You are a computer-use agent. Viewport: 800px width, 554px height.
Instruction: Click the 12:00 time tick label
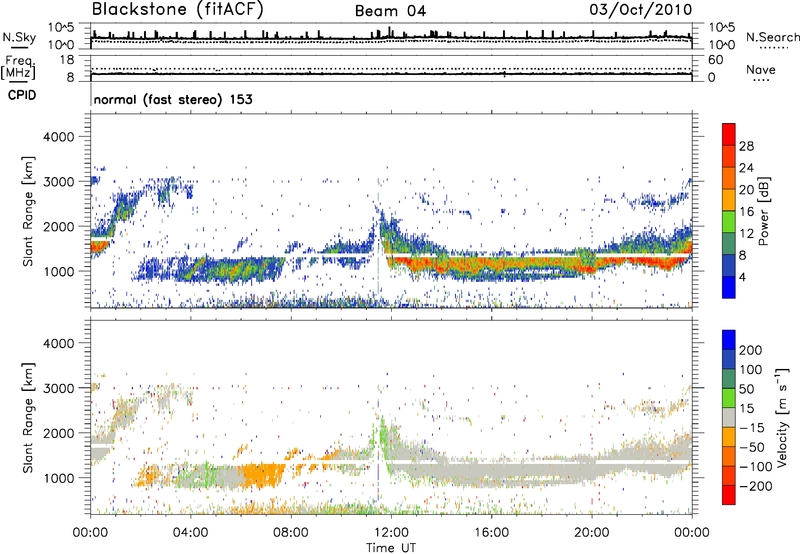coord(391,533)
